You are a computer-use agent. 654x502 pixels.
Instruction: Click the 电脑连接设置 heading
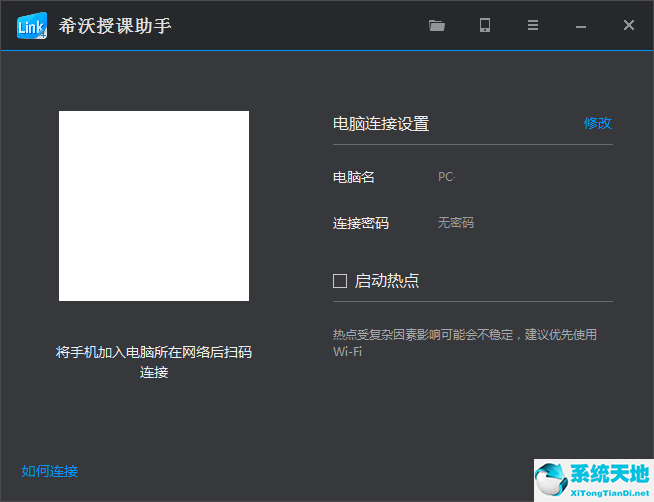(381, 123)
